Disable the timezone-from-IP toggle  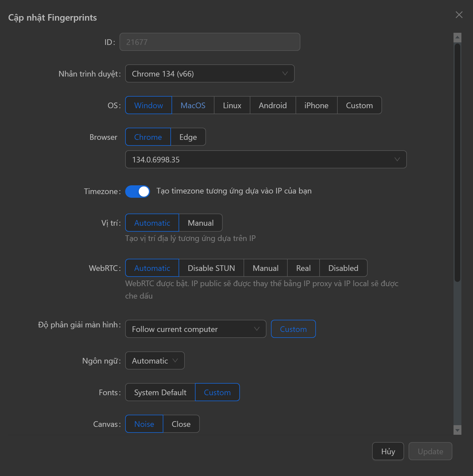137,191
